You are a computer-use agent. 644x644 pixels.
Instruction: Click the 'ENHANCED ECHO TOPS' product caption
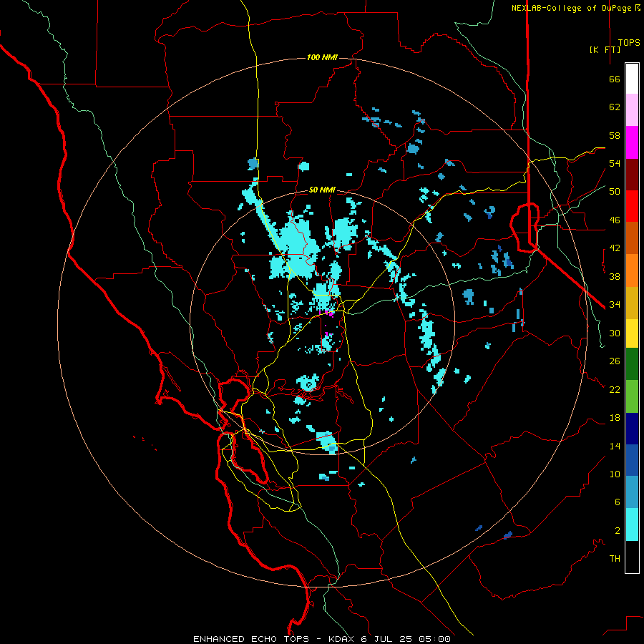point(251,639)
